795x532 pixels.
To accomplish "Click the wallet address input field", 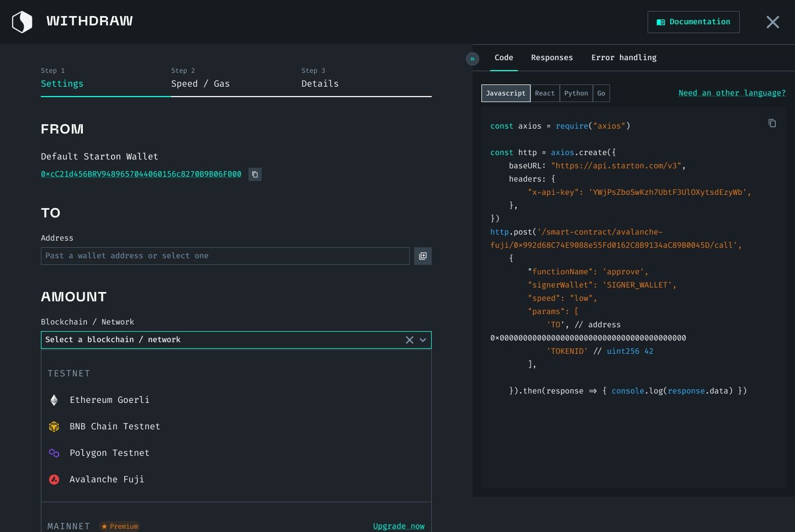I will 225,256.
